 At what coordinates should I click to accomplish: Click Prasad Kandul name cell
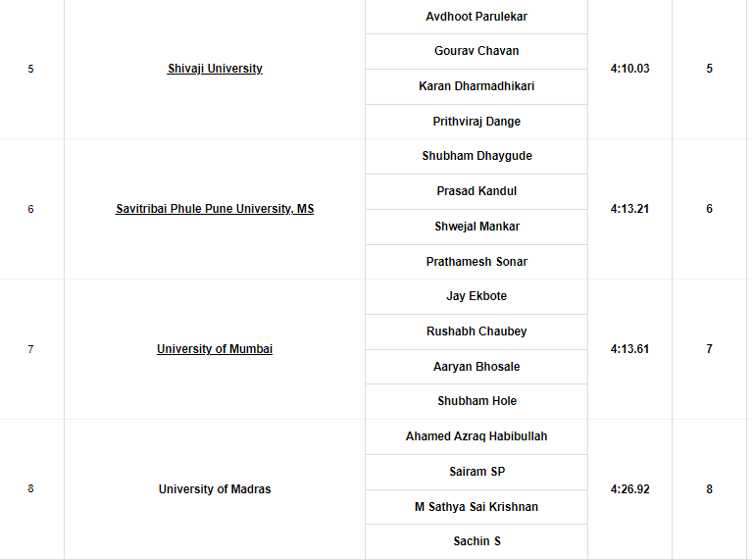[x=476, y=191]
